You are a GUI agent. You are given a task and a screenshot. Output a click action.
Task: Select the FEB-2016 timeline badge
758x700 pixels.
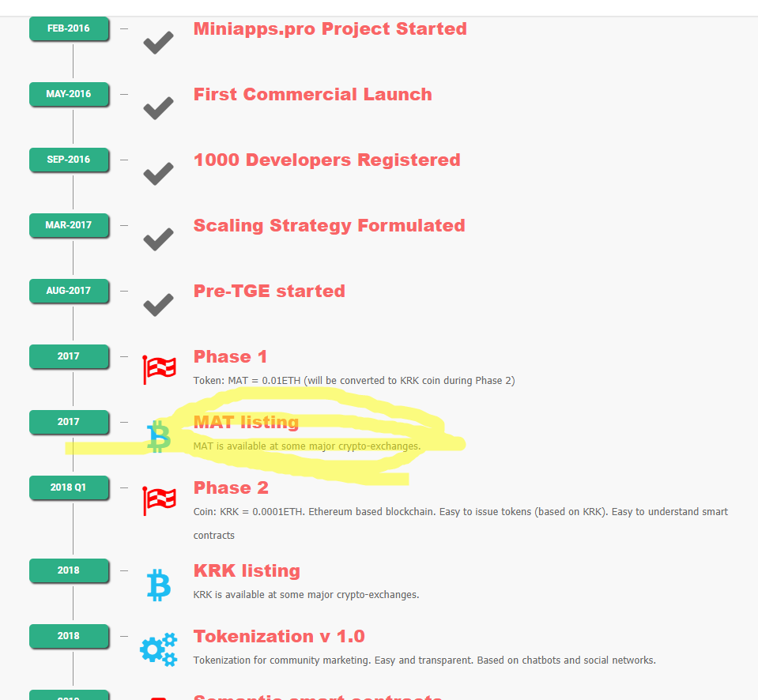tap(69, 28)
